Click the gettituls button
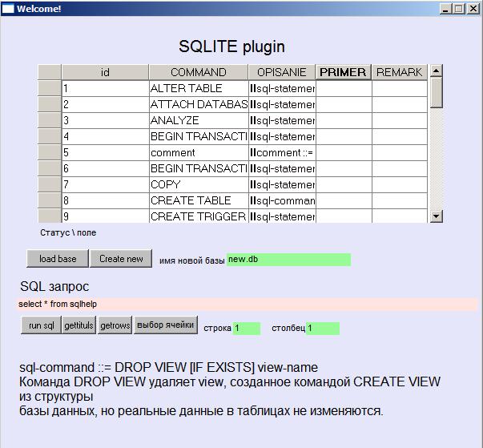Viewport: 483px width, 448px height. (78, 325)
